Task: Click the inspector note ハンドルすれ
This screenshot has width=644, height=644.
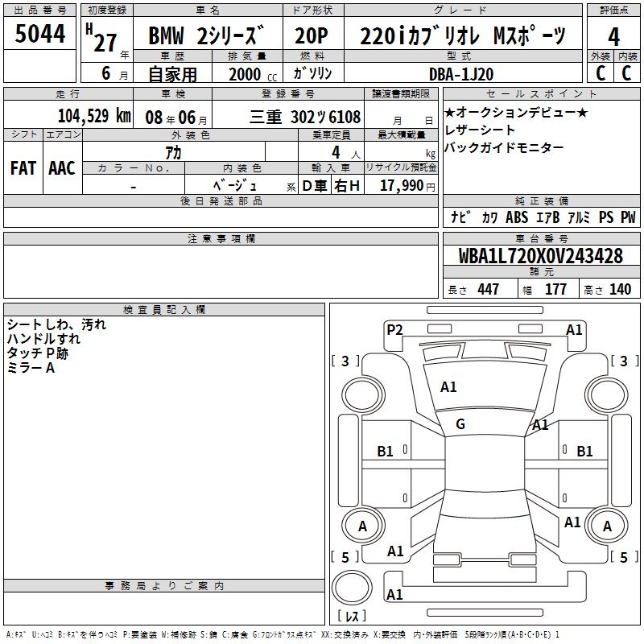Action: tap(43, 339)
